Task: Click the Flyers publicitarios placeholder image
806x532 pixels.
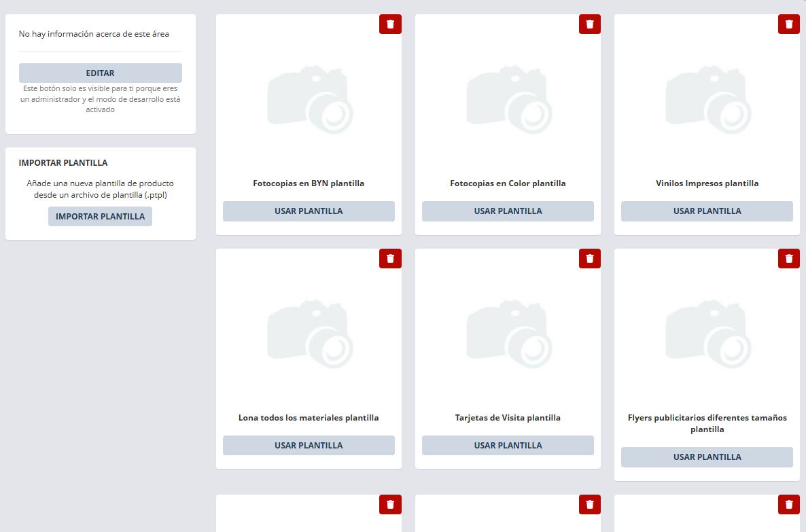Action: [708, 334]
